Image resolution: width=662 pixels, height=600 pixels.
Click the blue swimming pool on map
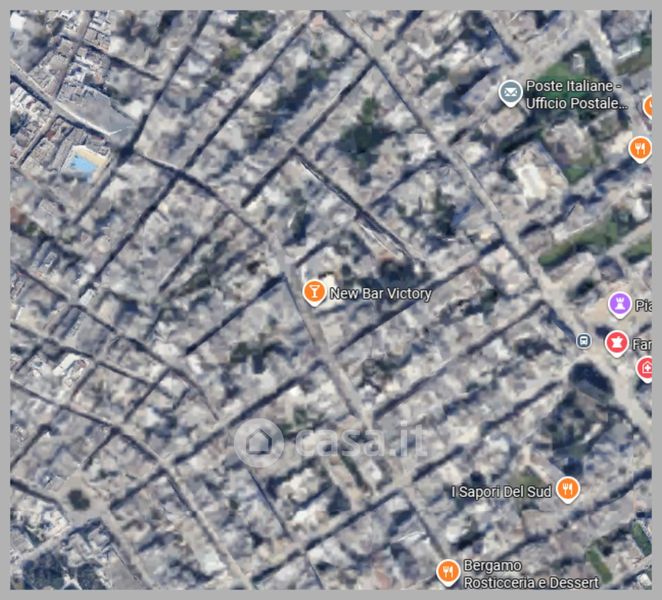(85, 162)
